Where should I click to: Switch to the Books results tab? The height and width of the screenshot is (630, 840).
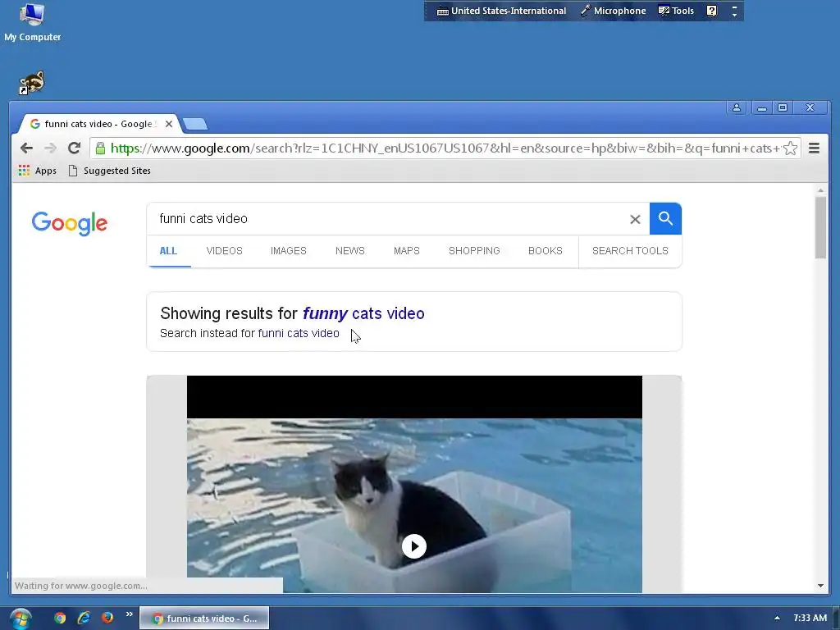click(x=546, y=251)
